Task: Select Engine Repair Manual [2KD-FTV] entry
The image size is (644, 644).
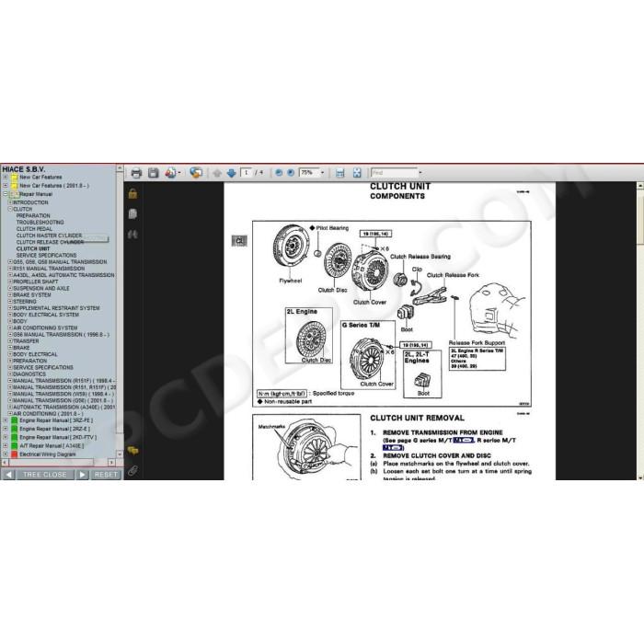Action: click(x=58, y=437)
